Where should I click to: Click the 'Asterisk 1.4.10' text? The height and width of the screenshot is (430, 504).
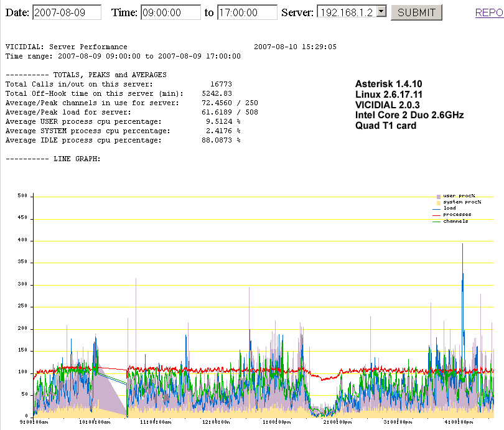point(389,84)
